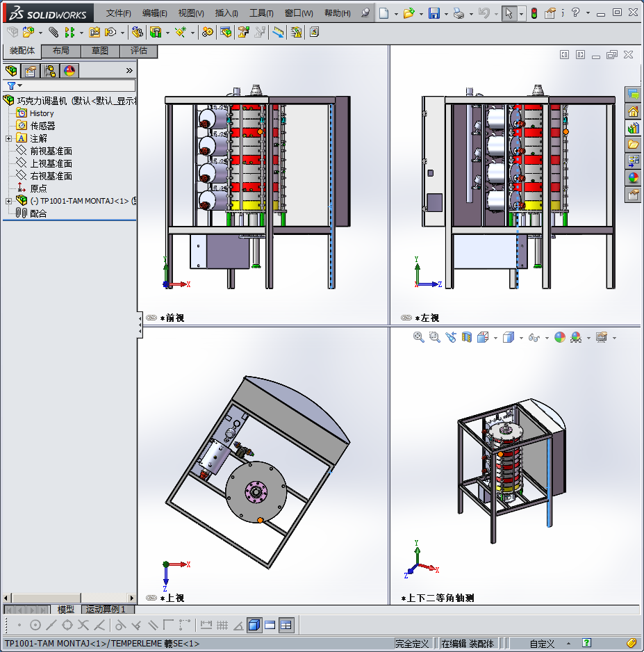Click the Section View icon
Image resolution: width=644 pixels, height=652 pixels.
(x=467, y=337)
